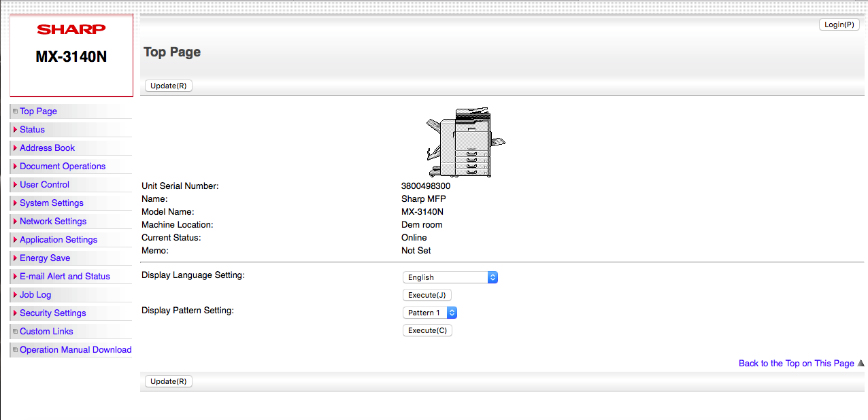Screen dimensions: 868x420
Task: Click Execute(C) to apply pattern
Action: coord(428,330)
